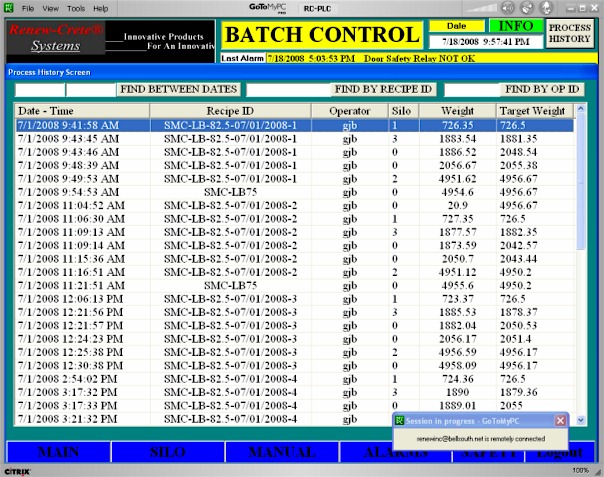This screenshot has width=604, height=477.
Task: Select the RC-PLC computer tab
Action: point(317,8)
